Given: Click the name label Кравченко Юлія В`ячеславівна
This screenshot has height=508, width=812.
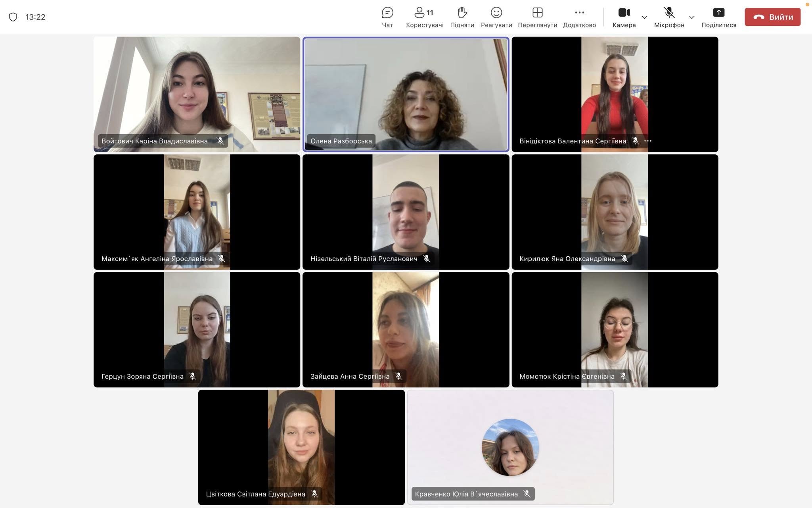Looking at the screenshot, I should [466, 494].
